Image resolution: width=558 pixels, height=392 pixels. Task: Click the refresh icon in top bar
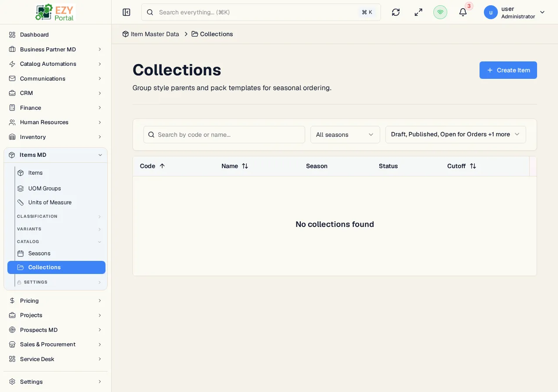[x=396, y=12]
